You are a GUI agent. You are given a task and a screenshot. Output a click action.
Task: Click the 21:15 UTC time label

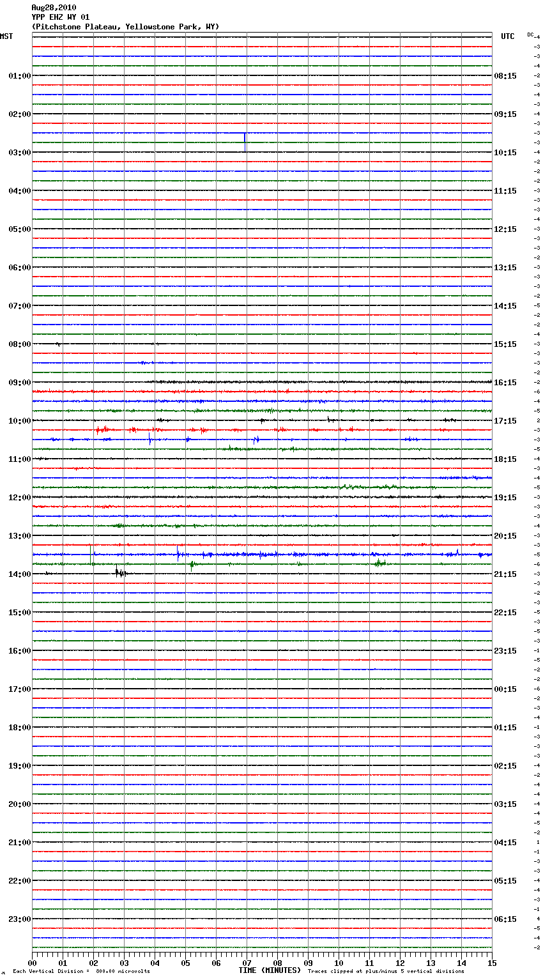(x=505, y=574)
